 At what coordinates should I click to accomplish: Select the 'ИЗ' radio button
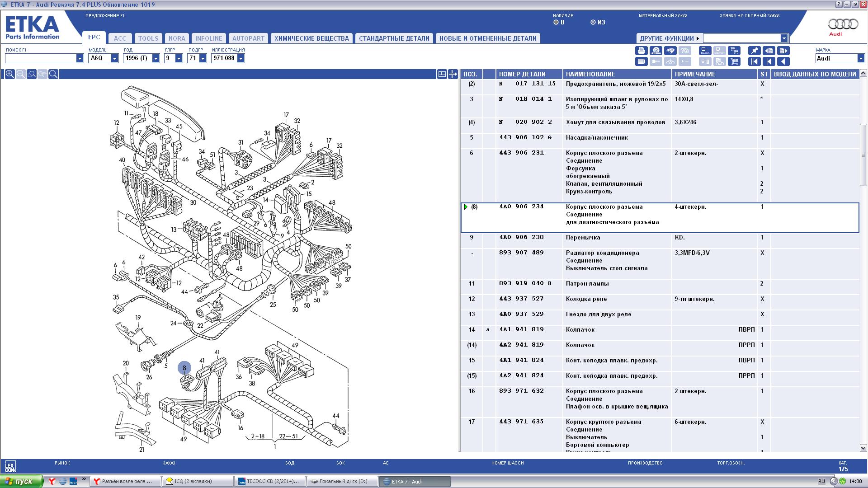593,22
